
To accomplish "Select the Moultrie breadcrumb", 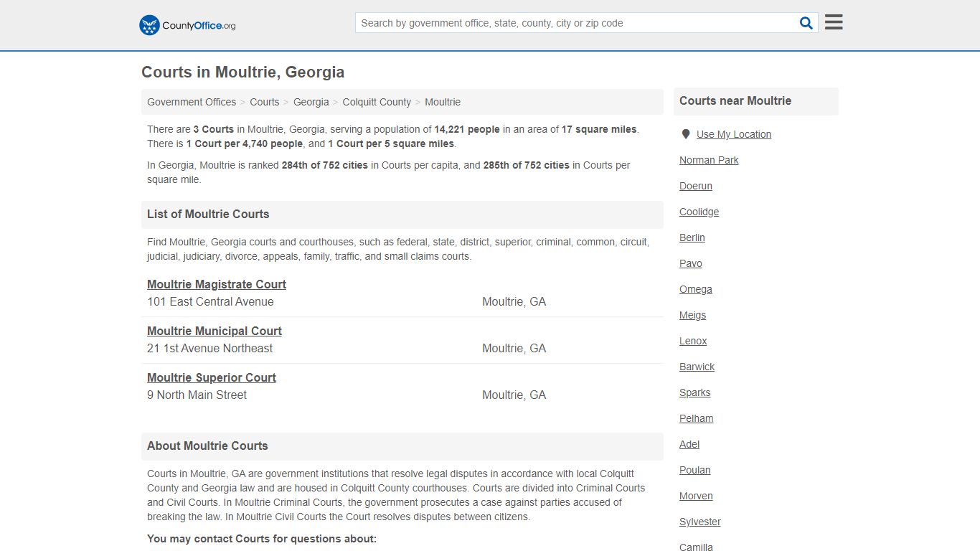I will click(x=443, y=102).
